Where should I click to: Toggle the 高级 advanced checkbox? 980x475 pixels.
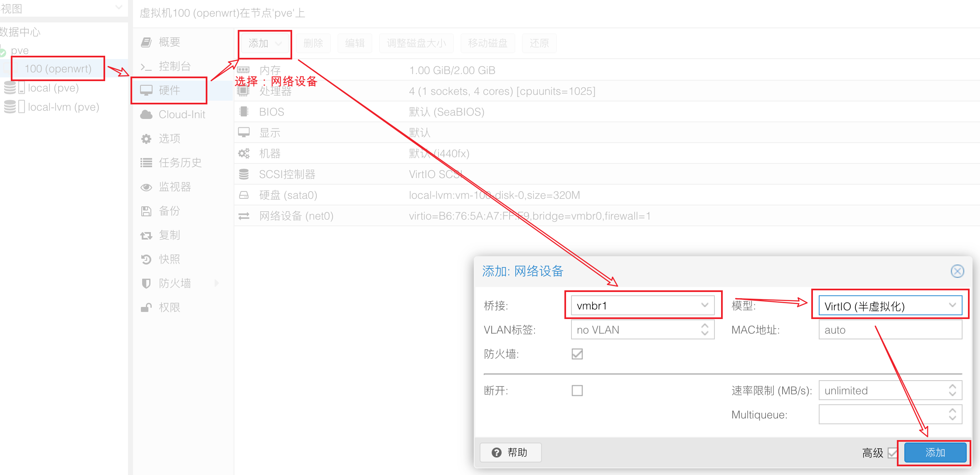point(892,453)
